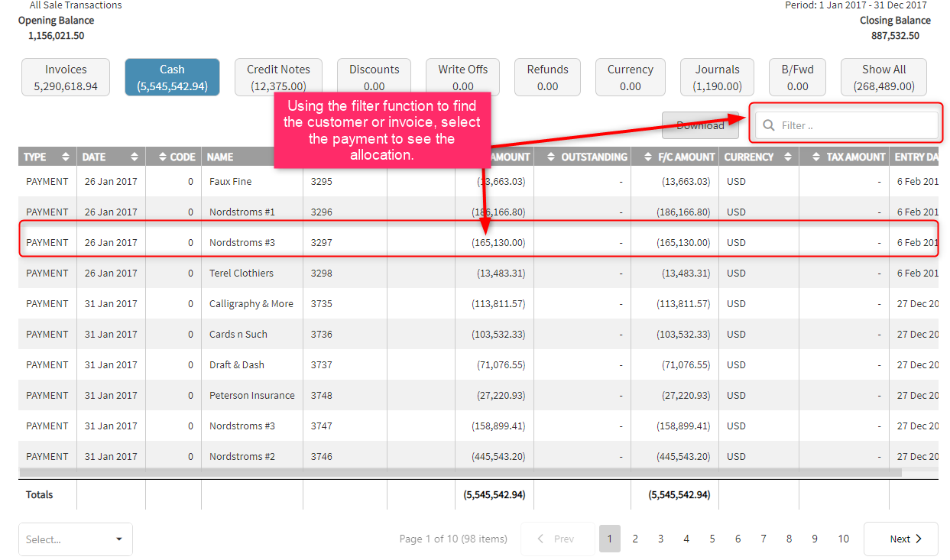Click the Download button
This screenshot has width=950, height=560.
coord(700,125)
